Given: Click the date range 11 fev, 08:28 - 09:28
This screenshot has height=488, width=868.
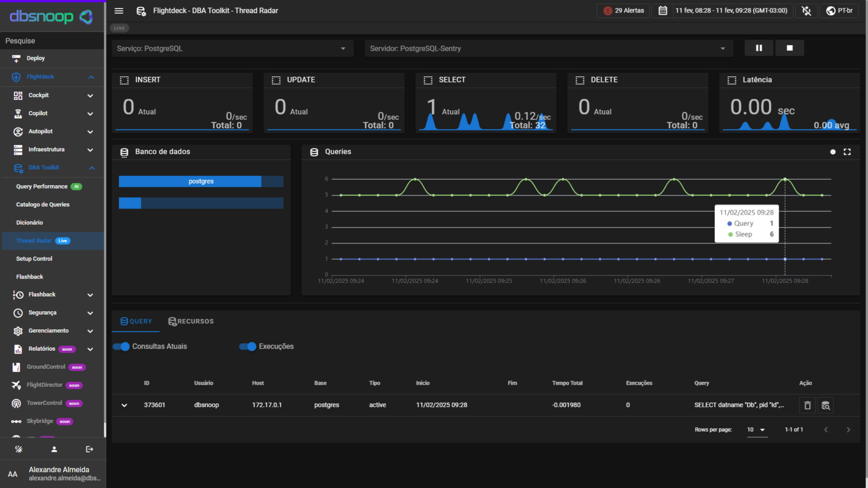Looking at the screenshot, I should pyautogui.click(x=731, y=11).
